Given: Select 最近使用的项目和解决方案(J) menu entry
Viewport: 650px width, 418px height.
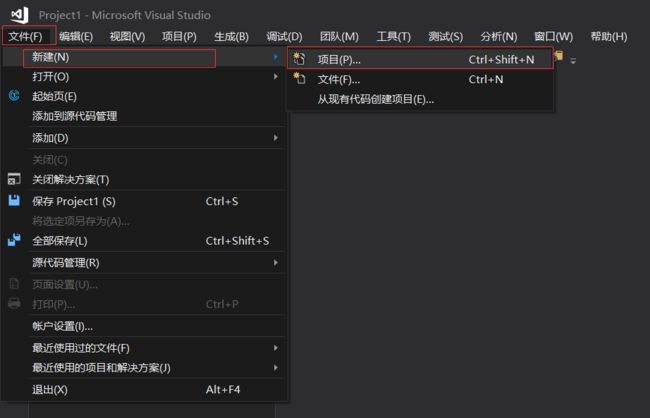Looking at the screenshot, I should tap(144, 368).
